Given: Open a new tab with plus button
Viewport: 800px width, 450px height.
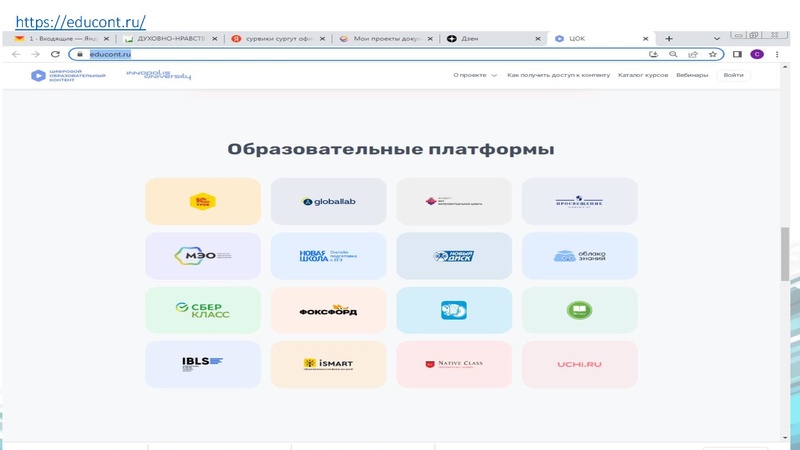Looking at the screenshot, I should click(x=669, y=39).
